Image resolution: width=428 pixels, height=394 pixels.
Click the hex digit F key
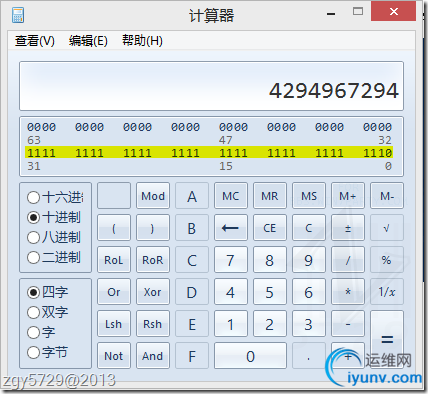(x=192, y=356)
